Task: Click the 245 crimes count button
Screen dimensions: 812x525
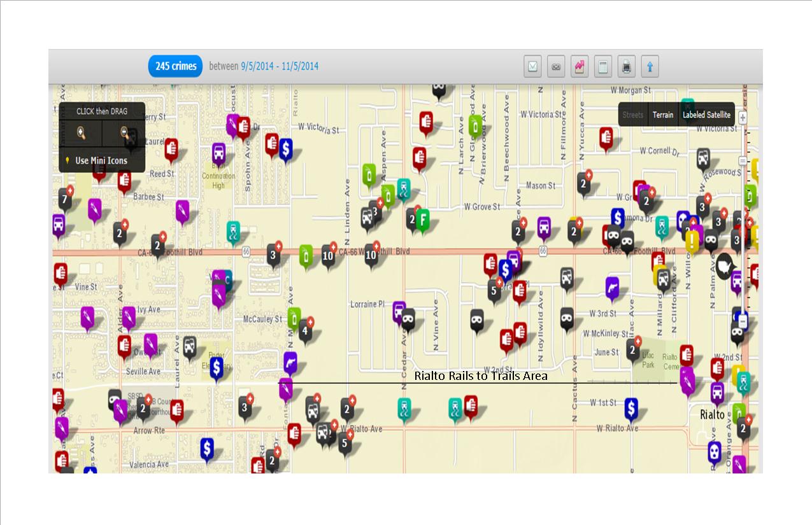Action: [x=175, y=66]
